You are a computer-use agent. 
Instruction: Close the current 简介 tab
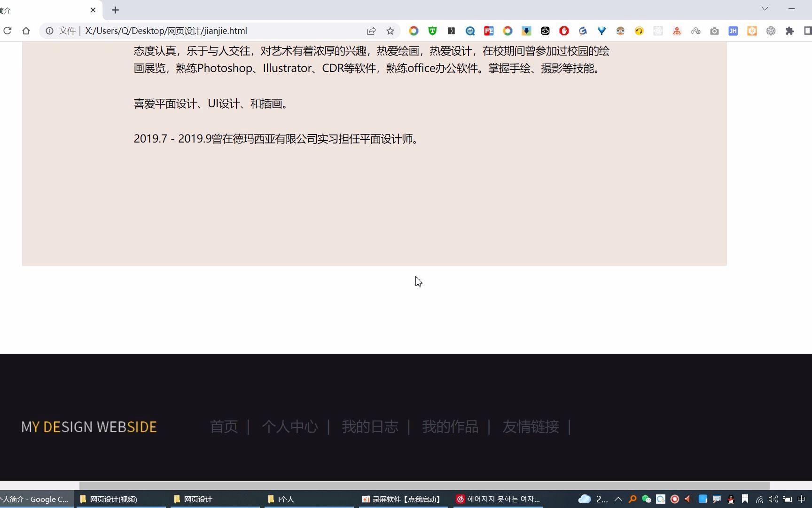coord(93,10)
